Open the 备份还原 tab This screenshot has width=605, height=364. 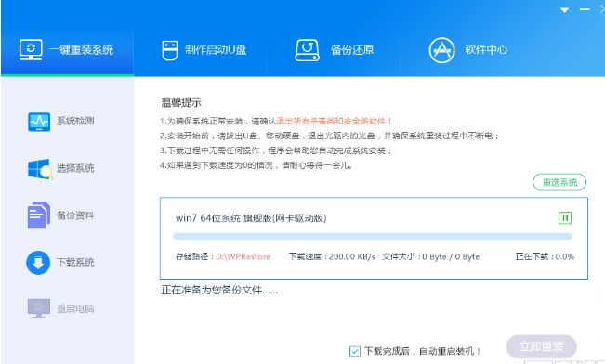click(335, 50)
